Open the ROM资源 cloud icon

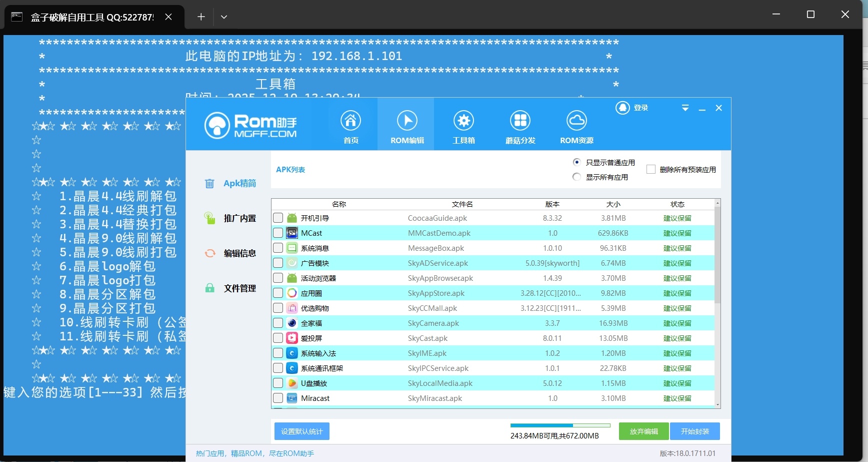(x=576, y=121)
